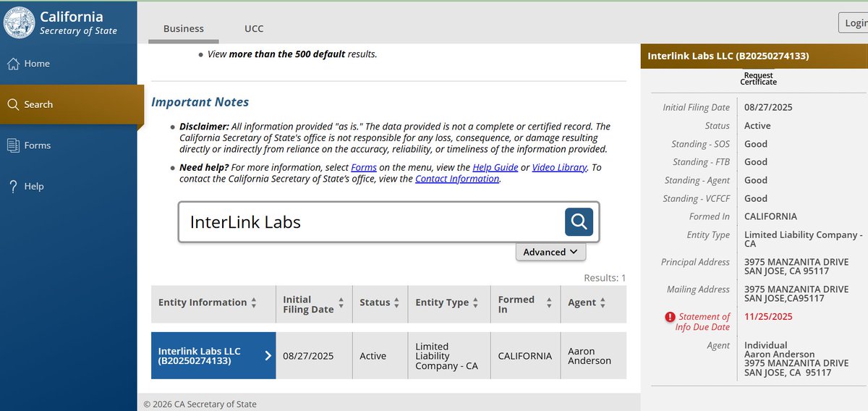The width and height of the screenshot is (868, 411).
Task: Open Forms in the sidebar menu
Action: (x=68, y=145)
